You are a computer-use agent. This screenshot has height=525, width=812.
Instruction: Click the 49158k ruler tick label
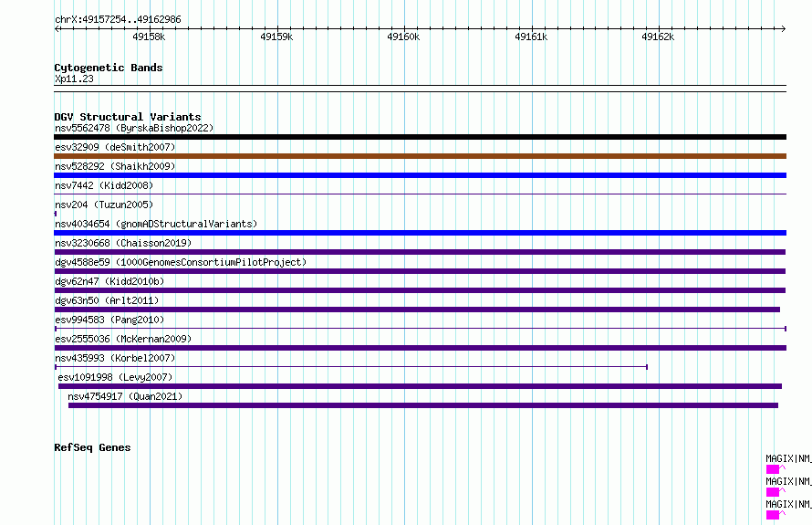pyautogui.click(x=149, y=37)
